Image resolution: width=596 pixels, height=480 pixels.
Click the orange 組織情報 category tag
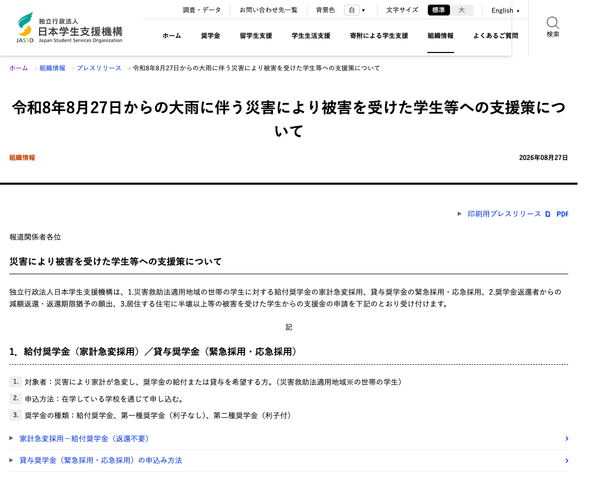pyautogui.click(x=22, y=157)
